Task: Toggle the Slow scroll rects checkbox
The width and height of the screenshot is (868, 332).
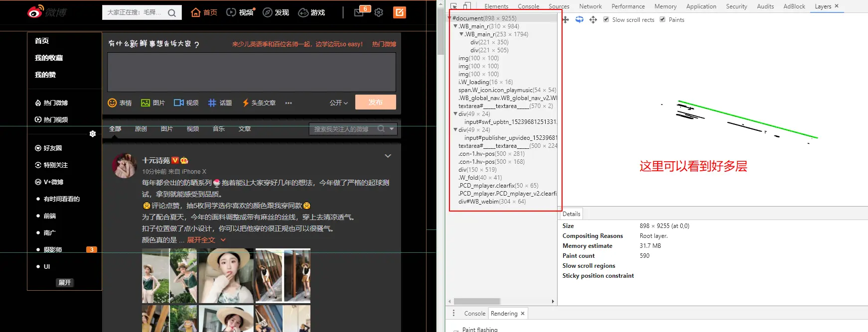Action: pos(606,19)
